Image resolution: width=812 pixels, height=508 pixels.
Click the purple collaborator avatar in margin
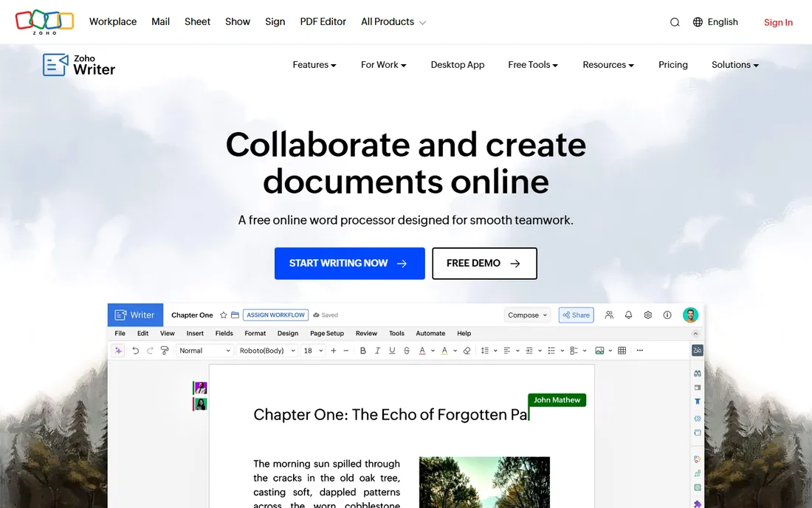point(200,388)
